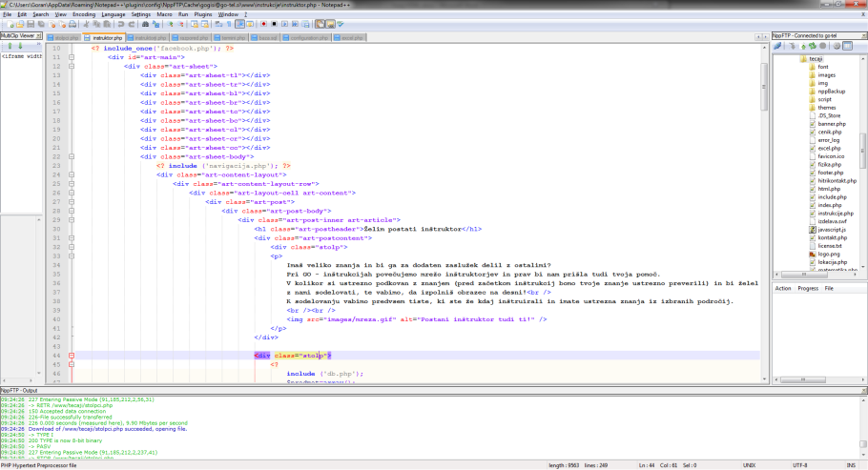Toggle the NppFTP message window icon
The image size is (868, 470).
coord(848,46)
